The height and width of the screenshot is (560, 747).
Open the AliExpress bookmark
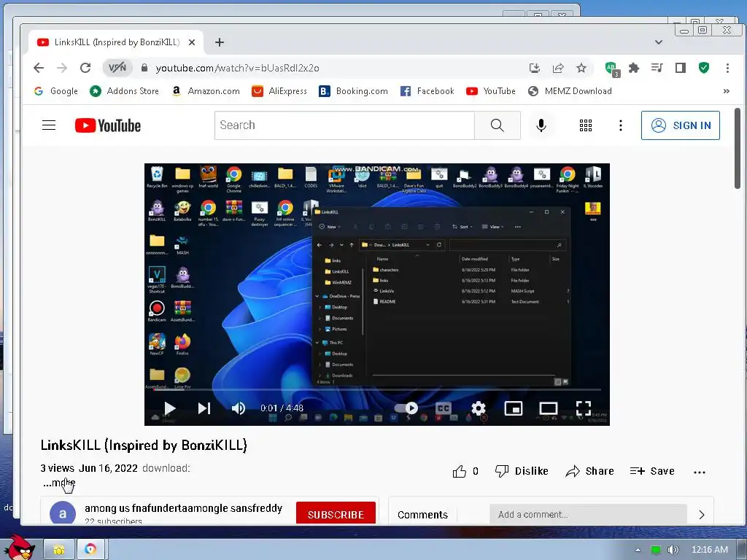pyautogui.click(x=279, y=91)
